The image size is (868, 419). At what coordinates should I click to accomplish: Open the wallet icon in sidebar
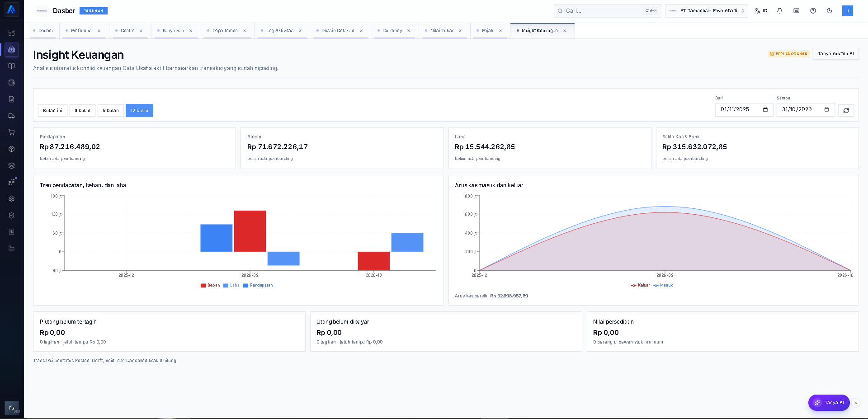(x=12, y=83)
